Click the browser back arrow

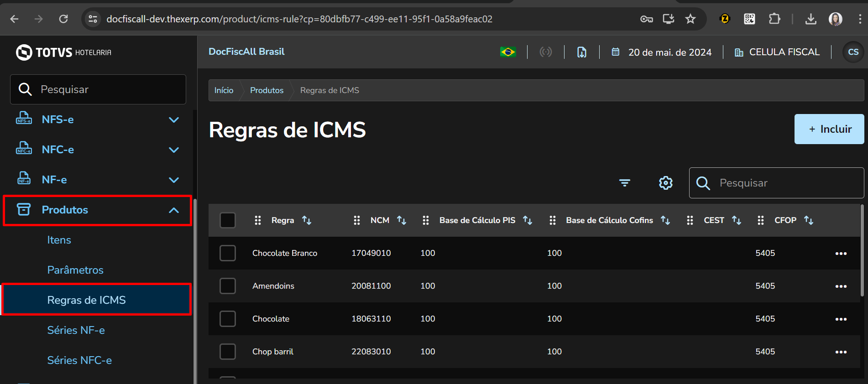14,19
